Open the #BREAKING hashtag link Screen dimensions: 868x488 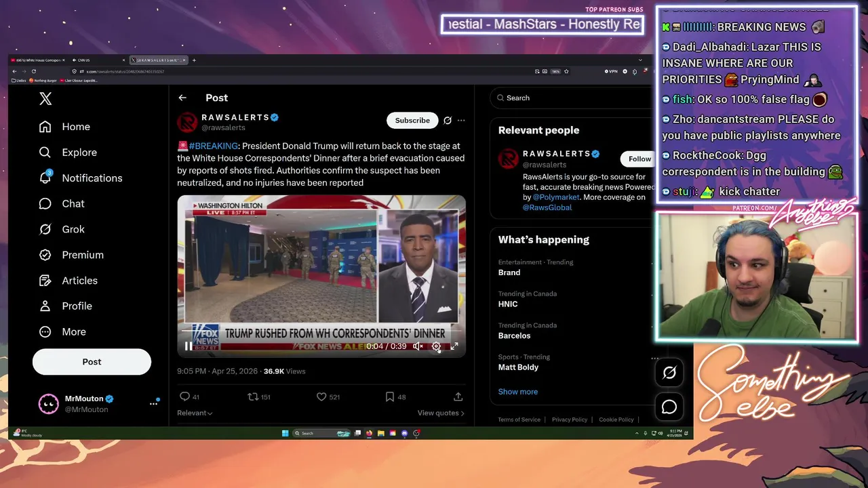(x=214, y=146)
